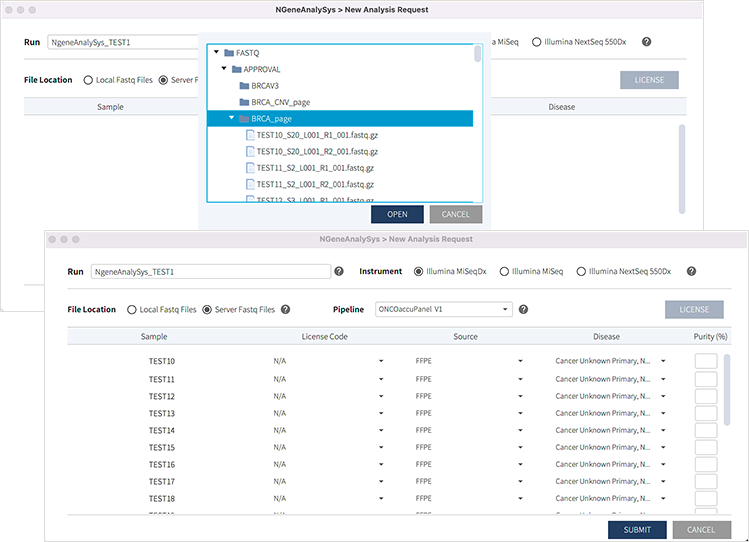Open Source dropdown for TEST16
This screenshot has height=542, width=749.
(520, 464)
